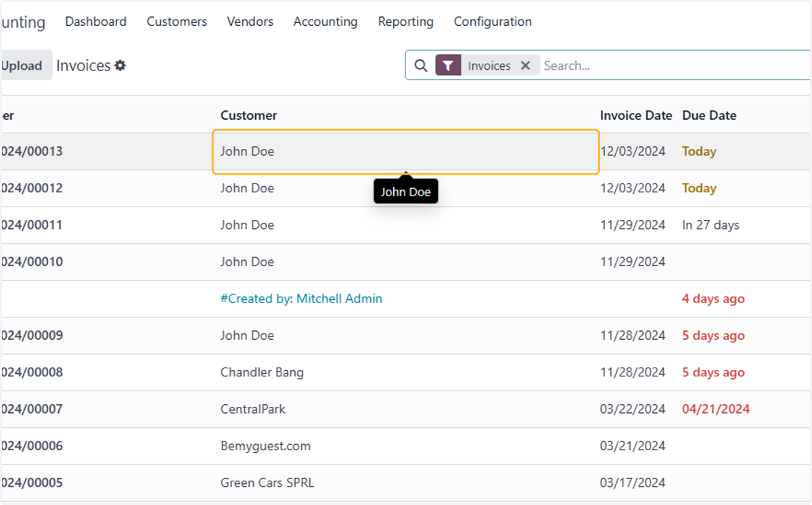
Task: Open the CentralPark invoice row
Action: 406,409
